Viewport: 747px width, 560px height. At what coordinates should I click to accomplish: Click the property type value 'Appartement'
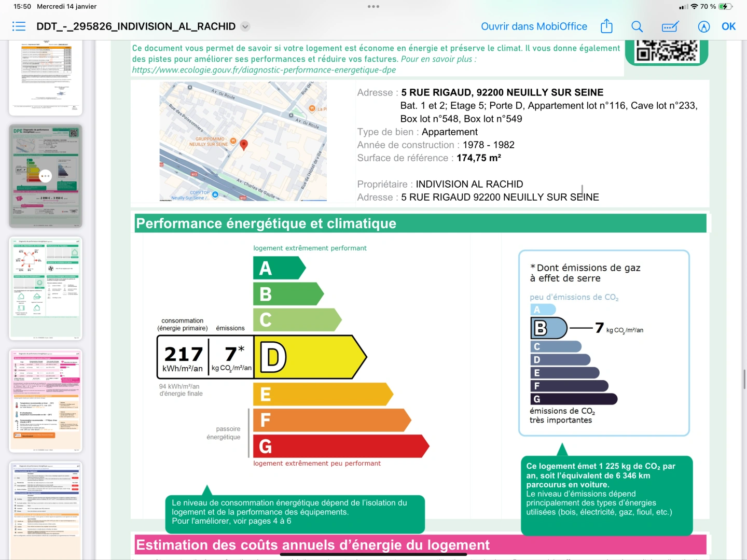coord(450,132)
